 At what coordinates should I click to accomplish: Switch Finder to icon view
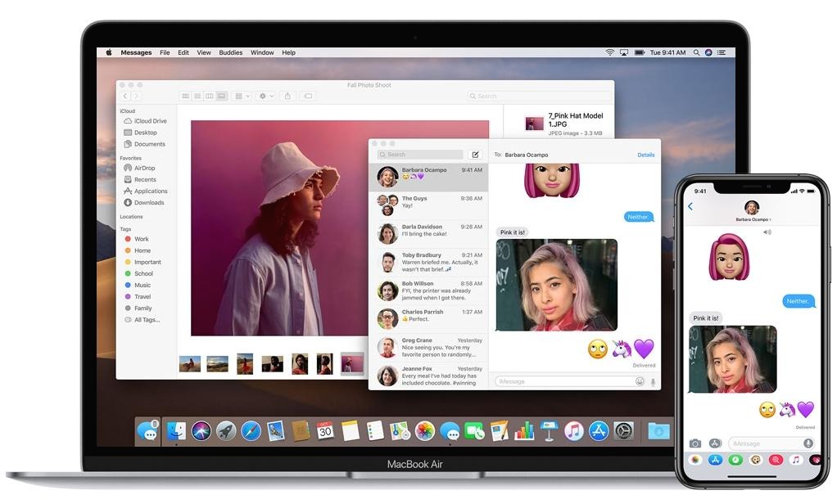(185, 96)
